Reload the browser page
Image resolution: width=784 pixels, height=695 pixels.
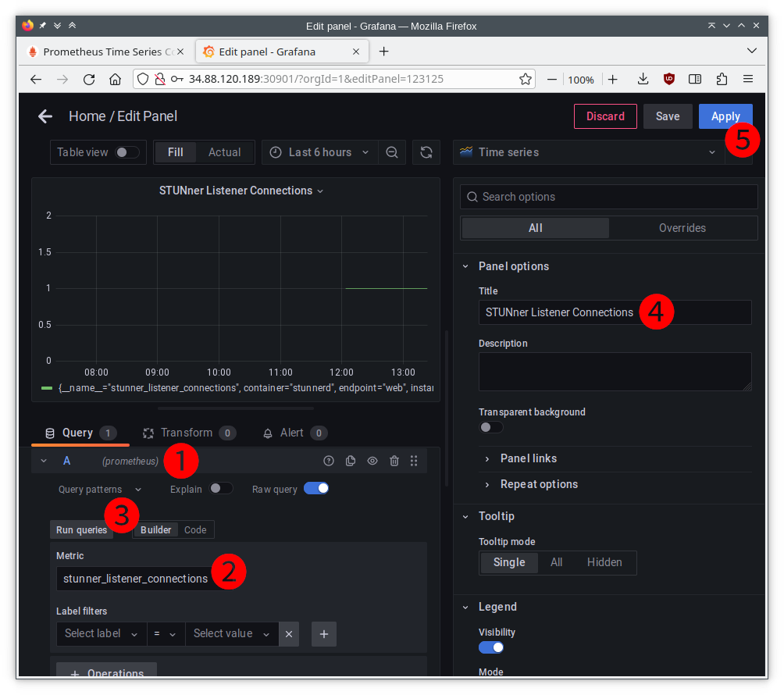89,79
